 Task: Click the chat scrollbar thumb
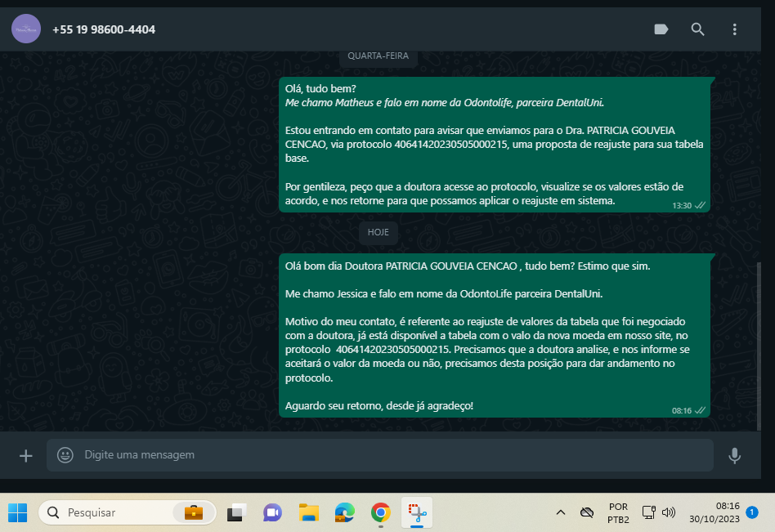[x=759, y=346]
